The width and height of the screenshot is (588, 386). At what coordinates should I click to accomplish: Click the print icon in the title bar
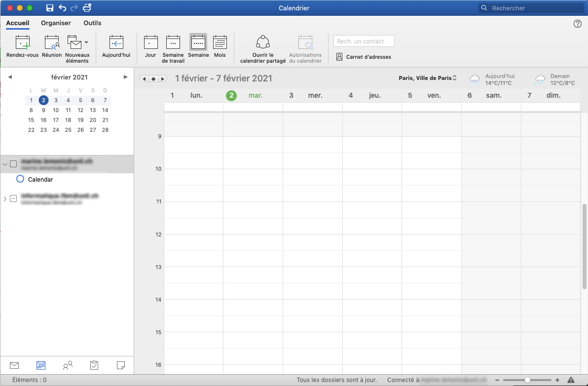[87, 8]
